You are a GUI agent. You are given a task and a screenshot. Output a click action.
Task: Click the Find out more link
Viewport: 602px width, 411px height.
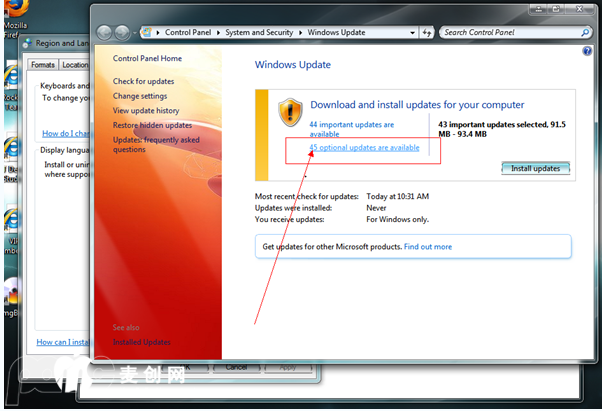pos(427,247)
